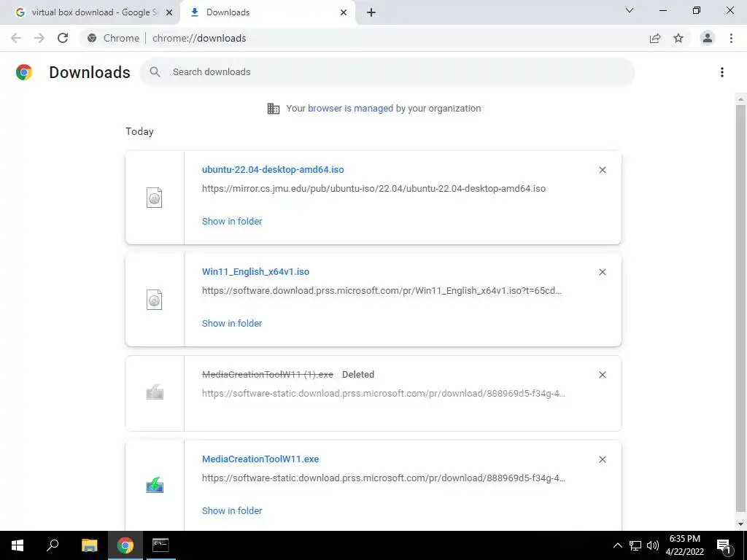Click the share page icon in address bar
The image size is (747, 560).
coord(655,38)
